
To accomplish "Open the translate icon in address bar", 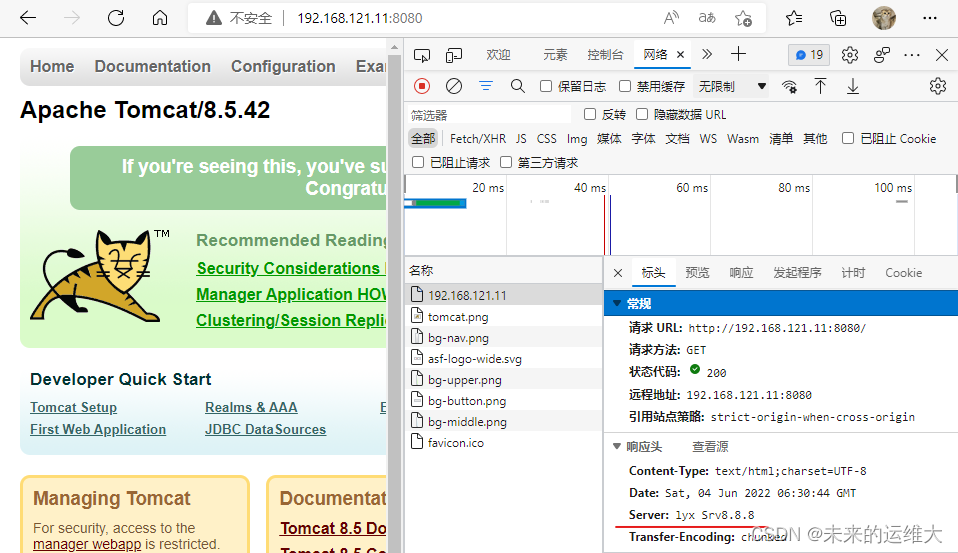I will pyautogui.click(x=707, y=18).
